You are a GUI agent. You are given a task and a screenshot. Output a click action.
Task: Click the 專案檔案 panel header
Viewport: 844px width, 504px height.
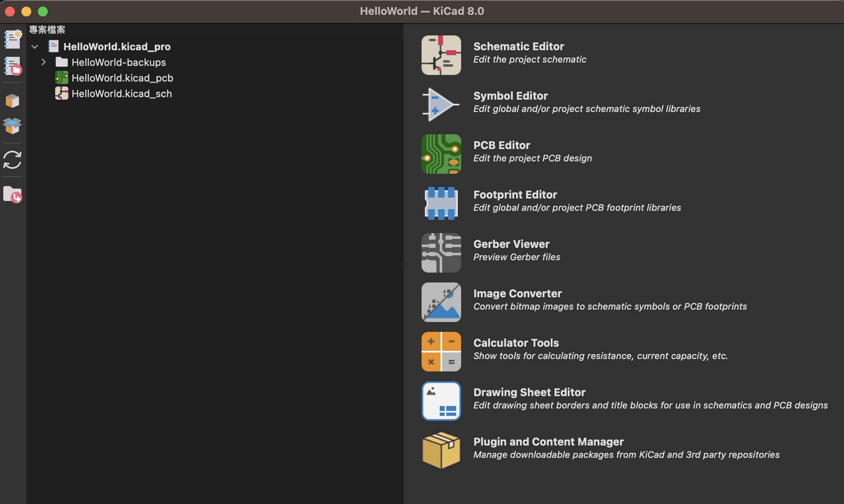pyautogui.click(x=47, y=30)
